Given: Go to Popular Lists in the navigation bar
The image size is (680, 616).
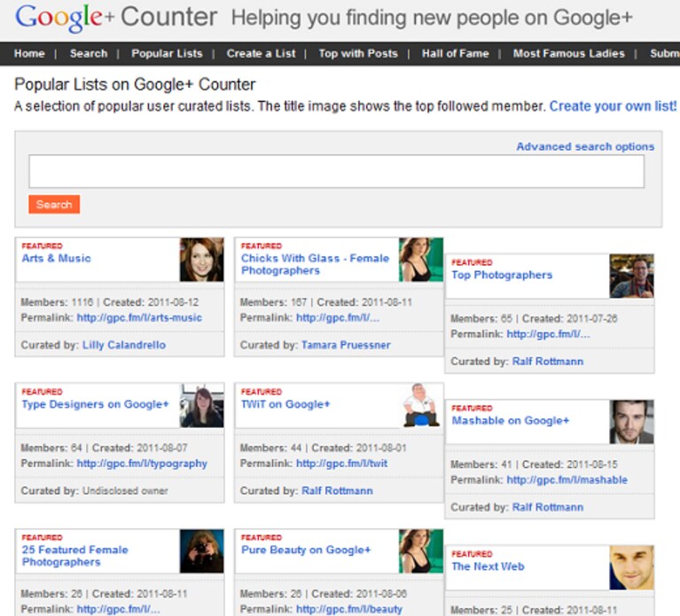Looking at the screenshot, I should [x=167, y=53].
